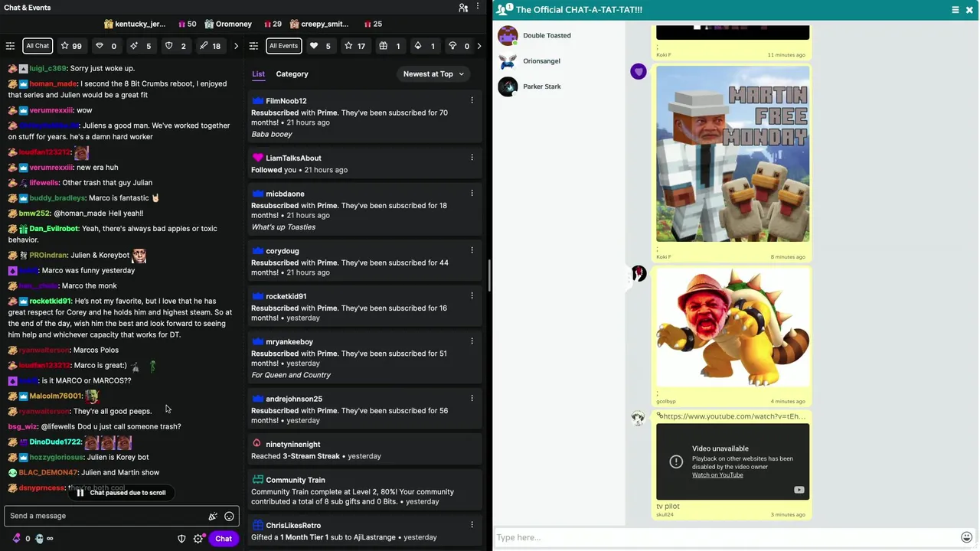Open the event filter settings icon beside All Events

tap(254, 46)
